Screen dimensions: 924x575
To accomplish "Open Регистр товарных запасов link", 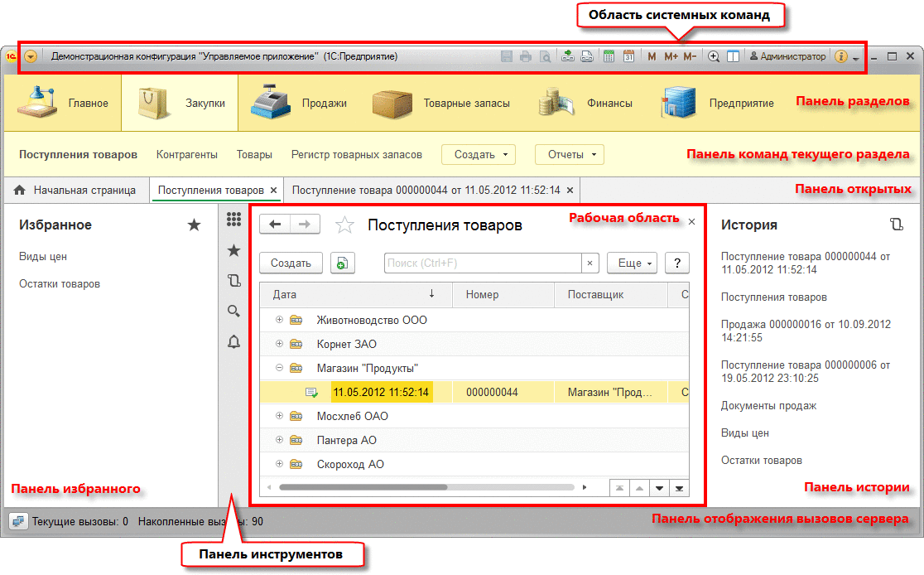I will point(357,154).
